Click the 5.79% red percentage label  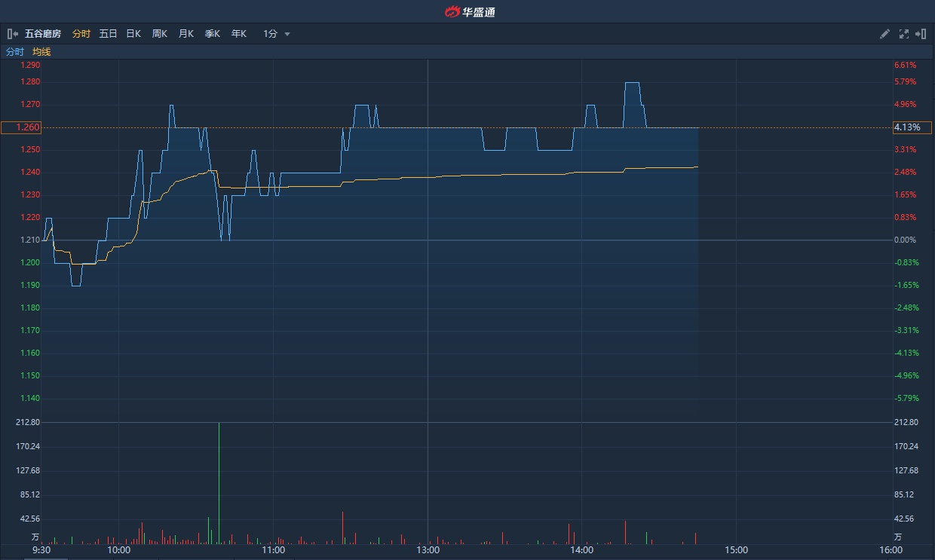pos(906,81)
